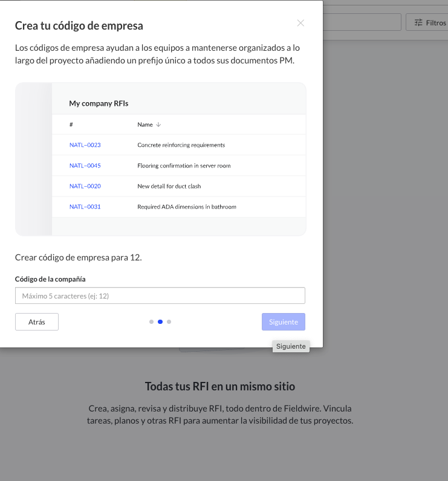This screenshot has width=448, height=481.
Task: Click 'Todas tus RFI en un mismo sitio' heading
Action: [220, 386]
